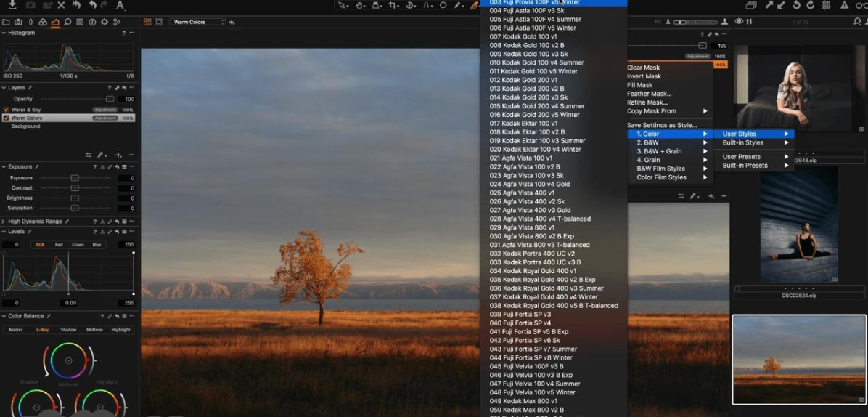
Task: Open the Lens tool tab
Action: pyautogui.click(x=30, y=22)
